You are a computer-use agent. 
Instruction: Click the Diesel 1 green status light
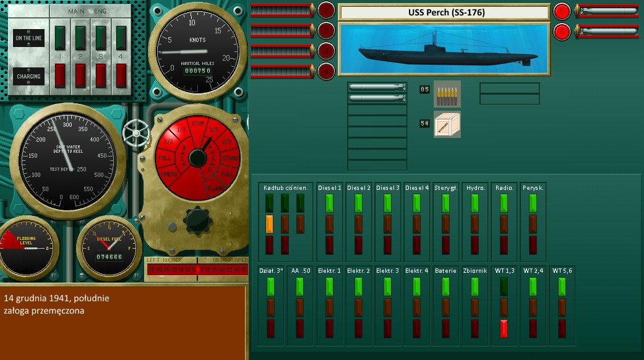[329, 203]
